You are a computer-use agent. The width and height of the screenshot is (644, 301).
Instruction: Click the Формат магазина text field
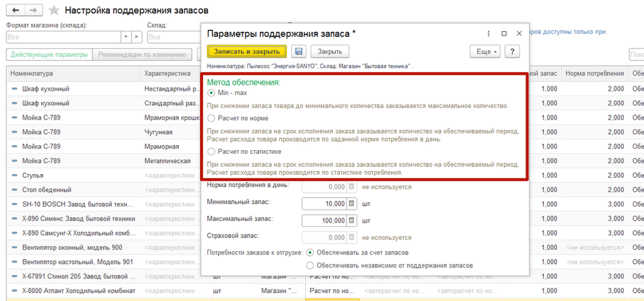pyautogui.click(x=64, y=37)
